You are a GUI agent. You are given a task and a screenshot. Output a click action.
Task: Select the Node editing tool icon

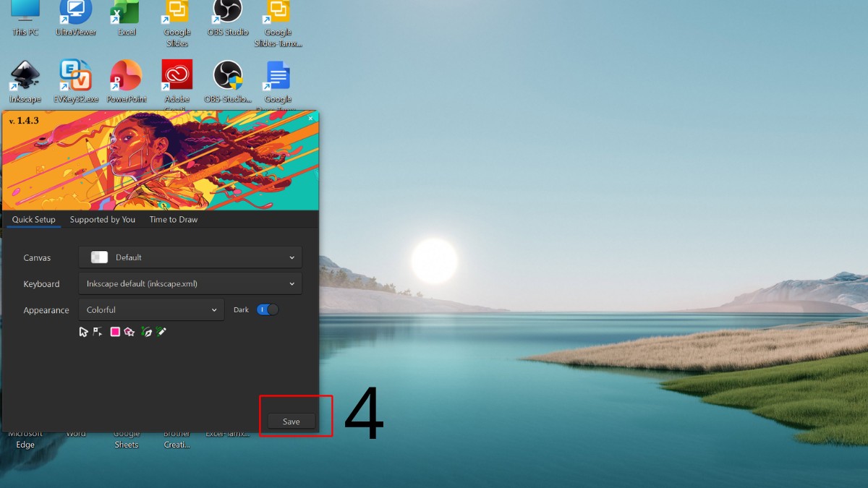click(x=97, y=331)
